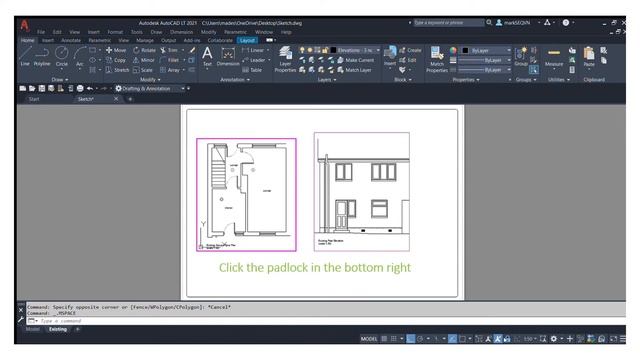The width and height of the screenshot is (640, 360).
Task: Open the Format menu
Action: pyautogui.click(x=115, y=32)
